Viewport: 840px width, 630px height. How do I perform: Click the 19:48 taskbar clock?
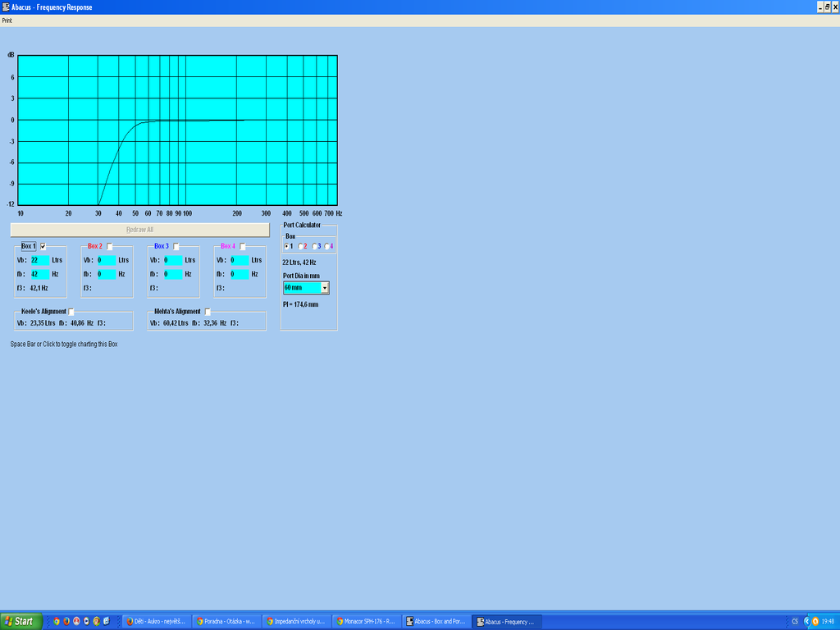829,622
